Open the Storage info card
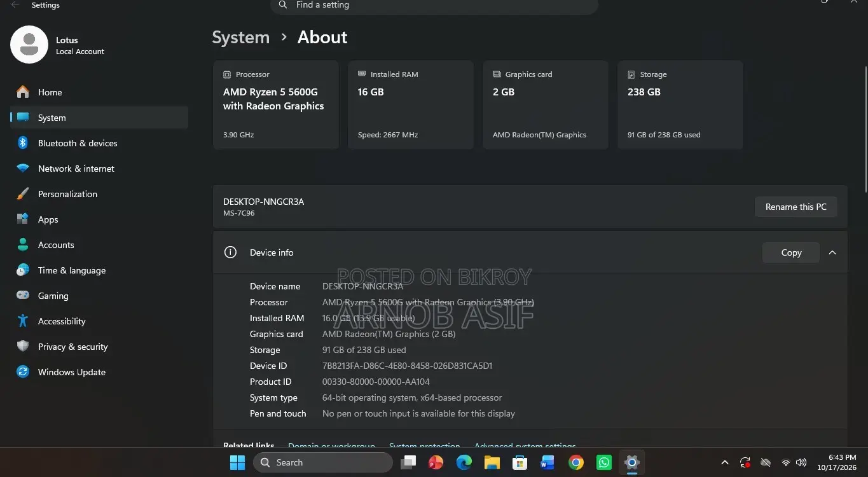868x477 pixels. (680, 105)
